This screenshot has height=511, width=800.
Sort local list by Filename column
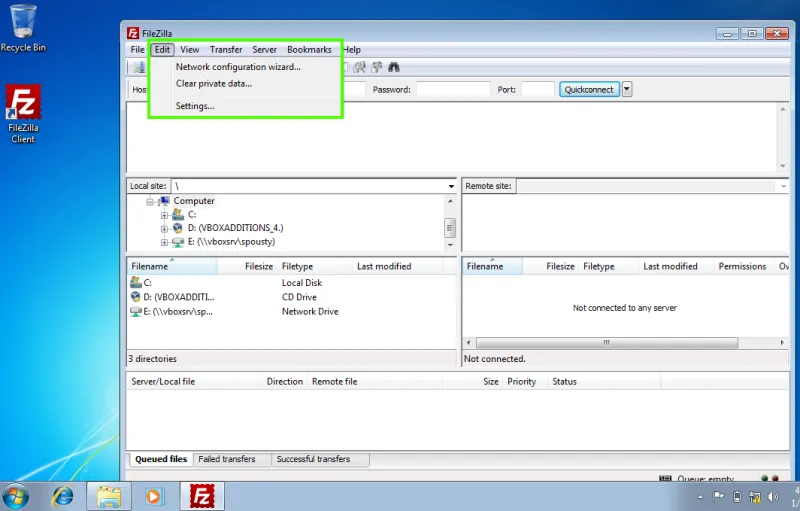[x=172, y=266]
